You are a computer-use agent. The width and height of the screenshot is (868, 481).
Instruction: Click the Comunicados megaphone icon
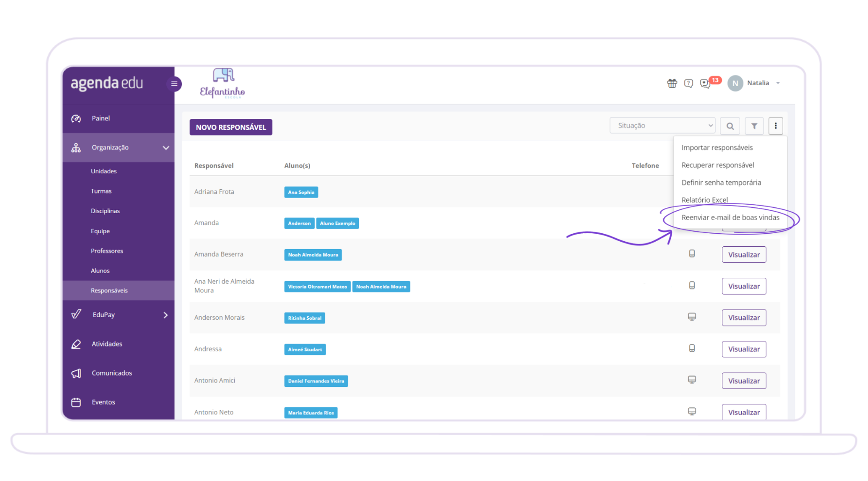(x=76, y=373)
